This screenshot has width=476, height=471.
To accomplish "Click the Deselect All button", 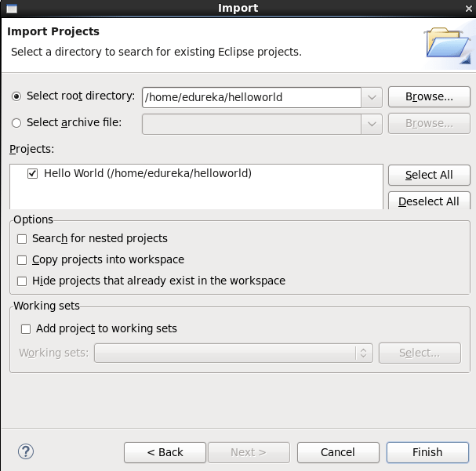I will [429, 201].
